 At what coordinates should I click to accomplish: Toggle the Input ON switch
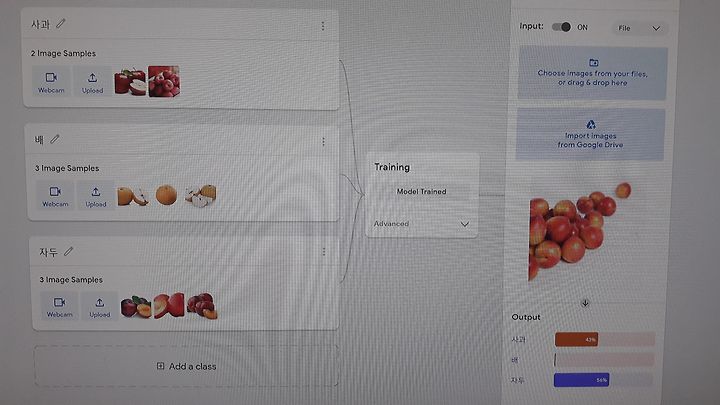point(561,27)
